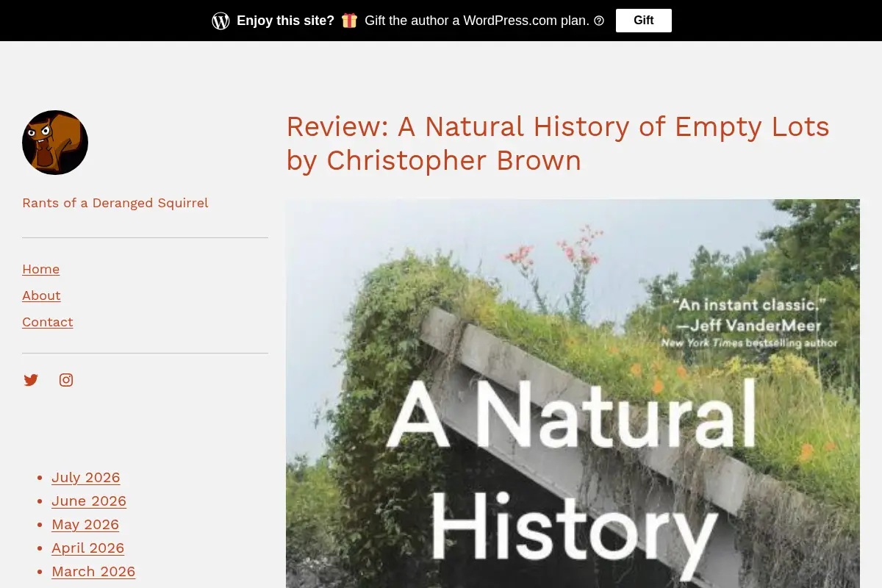Image resolution: width=882 pixels, height=588 pixels.
Task: Open the May 2026 archive
Action: coord(85,525)
